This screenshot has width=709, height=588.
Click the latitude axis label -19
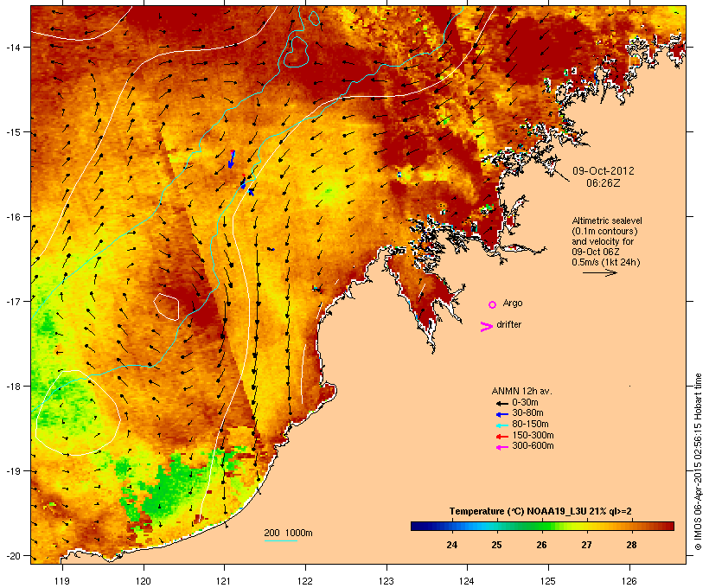point(13,471)
